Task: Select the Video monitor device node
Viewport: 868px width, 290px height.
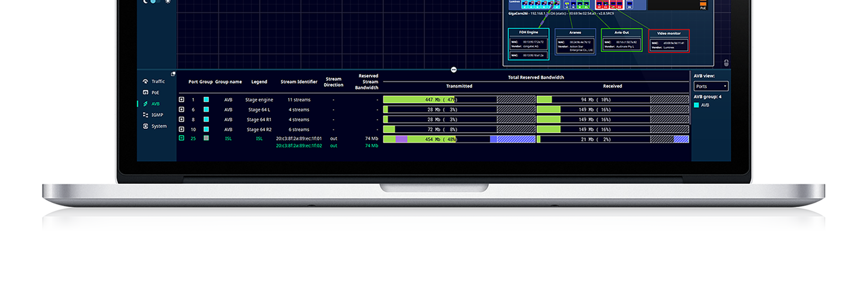Action: click(668, 41)
